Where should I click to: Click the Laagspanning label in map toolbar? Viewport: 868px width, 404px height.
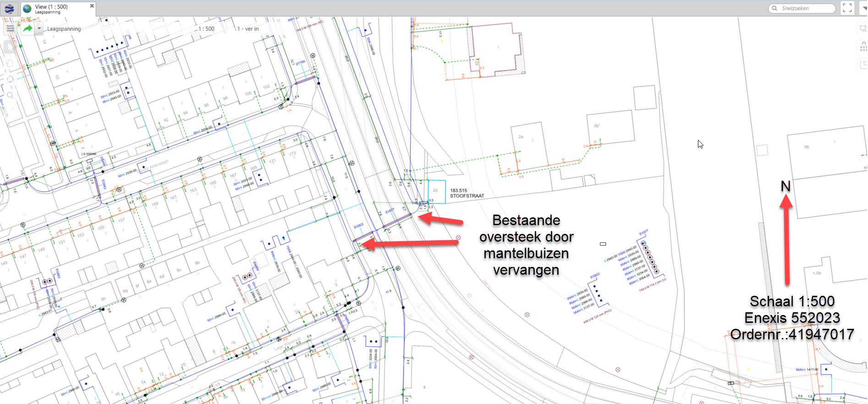[x=64, y=29]
